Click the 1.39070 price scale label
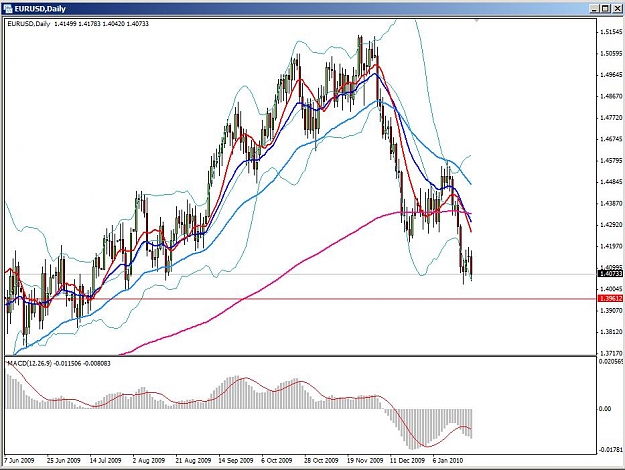Screen dimensions: 625x470 (611, 310)
